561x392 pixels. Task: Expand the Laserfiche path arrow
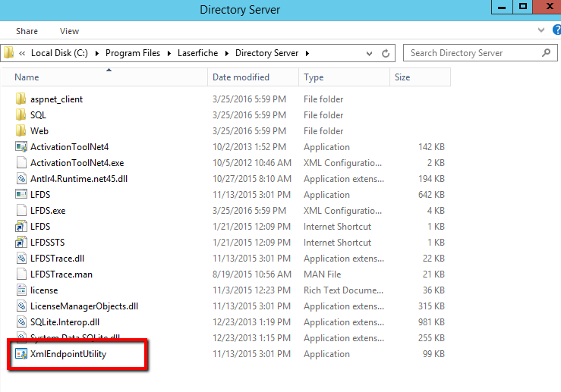pyautogui.click(x=227, y=53)
